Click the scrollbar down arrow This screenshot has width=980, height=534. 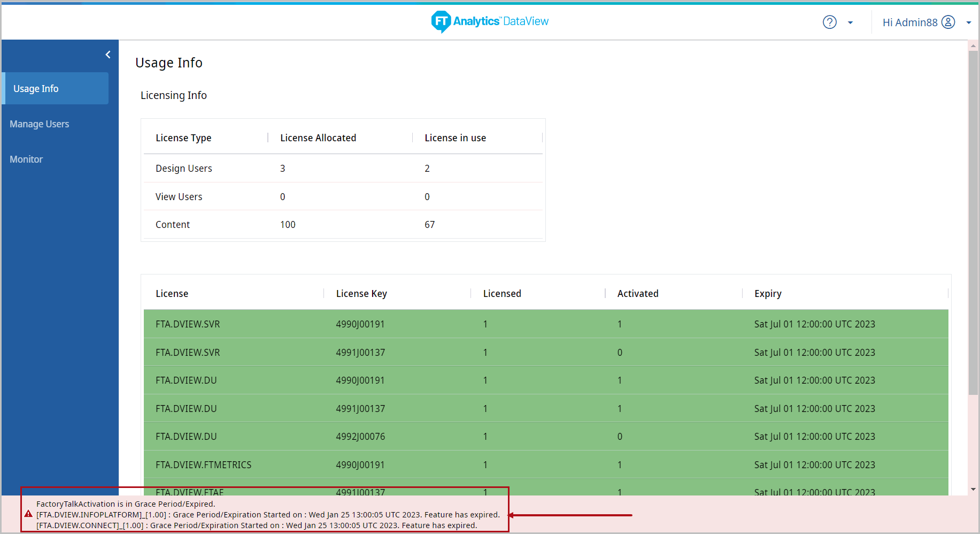974,489
